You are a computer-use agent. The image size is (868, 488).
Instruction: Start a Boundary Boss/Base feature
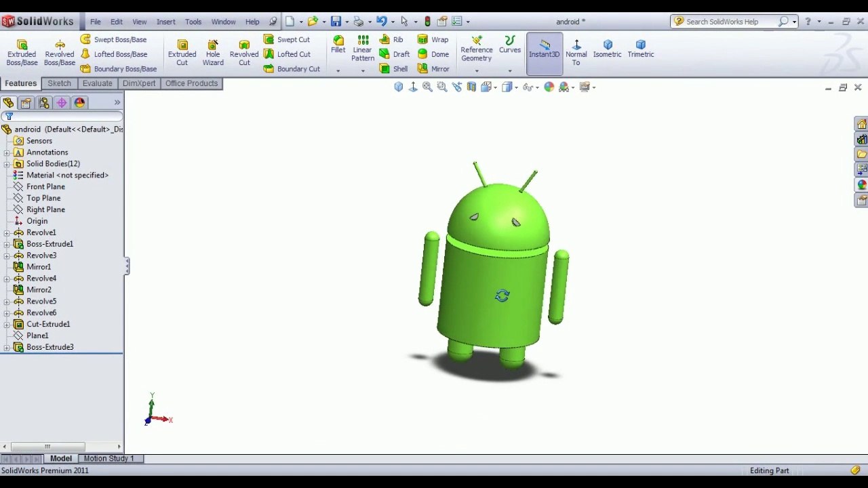pyautogui.click(x=119, y=69)
